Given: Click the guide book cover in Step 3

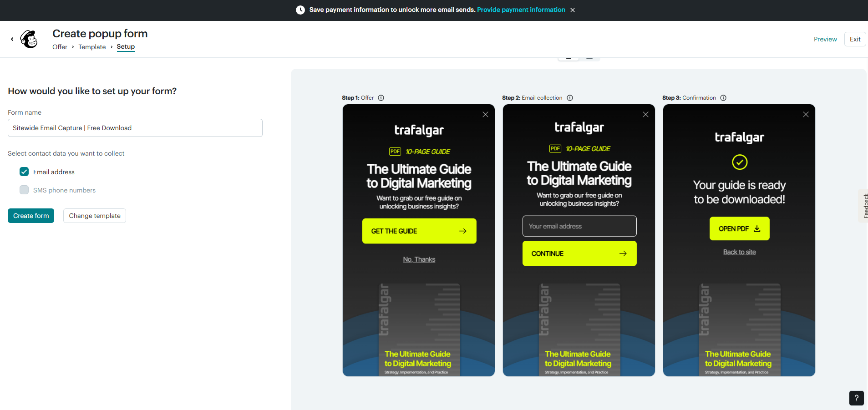Looking at the screenshot, I should [x=740, y=329].
